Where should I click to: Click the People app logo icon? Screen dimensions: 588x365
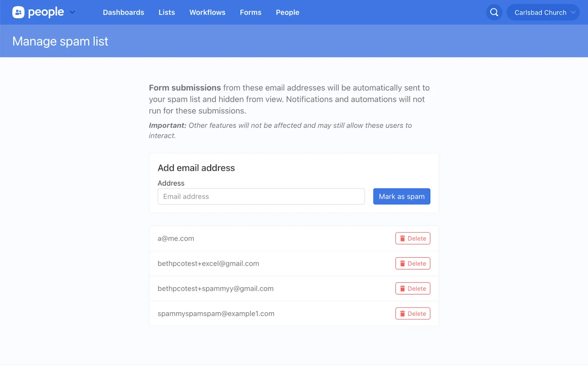click(18, 13)
